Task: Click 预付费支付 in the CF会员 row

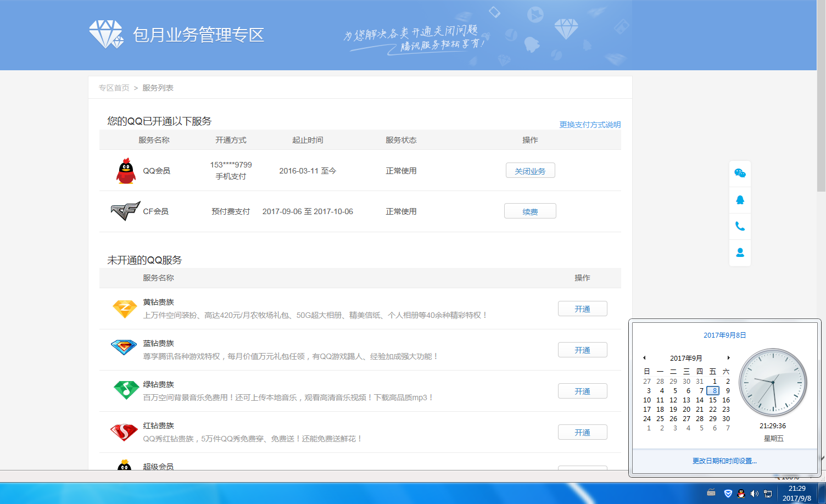Action: [x=231, y=211]
